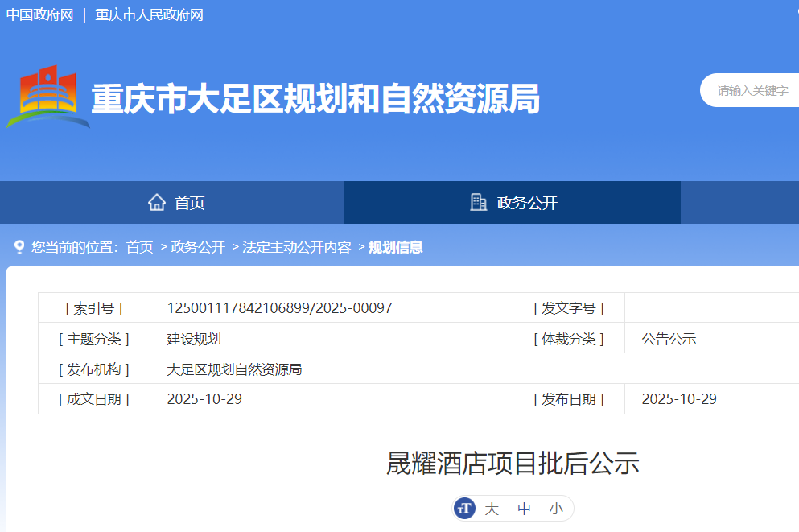799x532 pixels.
Task: Open 法定主动公开内容 breadcrumb link
Action: click(296, 247)
